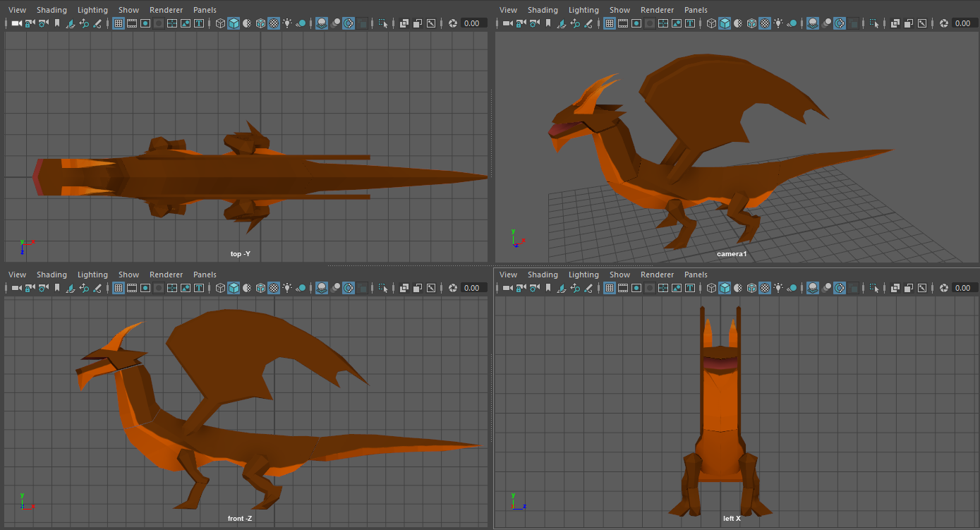
Task: Click Use All Lights bulb in left view
Action: click(x=778, y=288)
